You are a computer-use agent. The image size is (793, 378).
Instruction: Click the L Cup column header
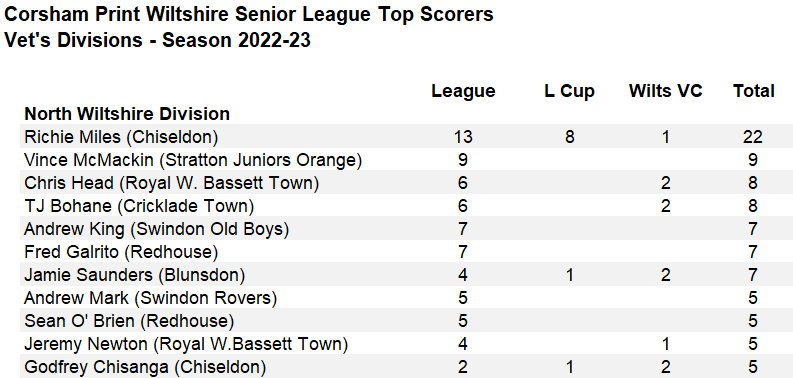pos(569,91)
